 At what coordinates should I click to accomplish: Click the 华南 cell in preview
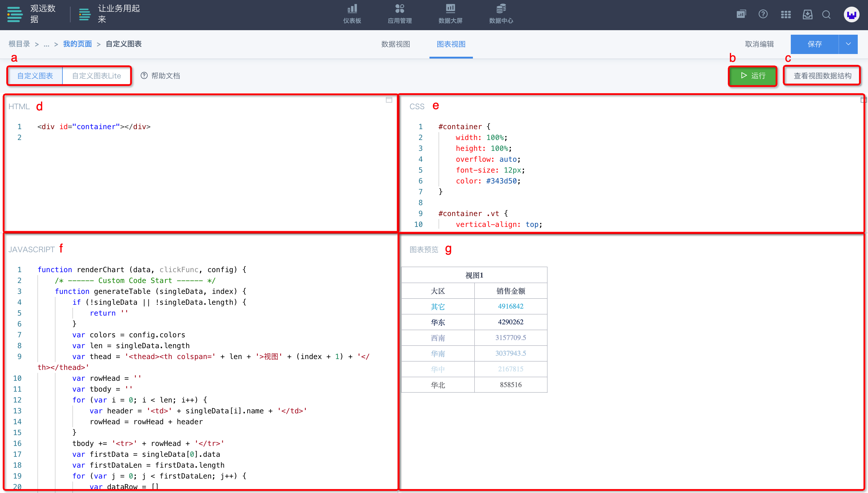pos(438,354)
